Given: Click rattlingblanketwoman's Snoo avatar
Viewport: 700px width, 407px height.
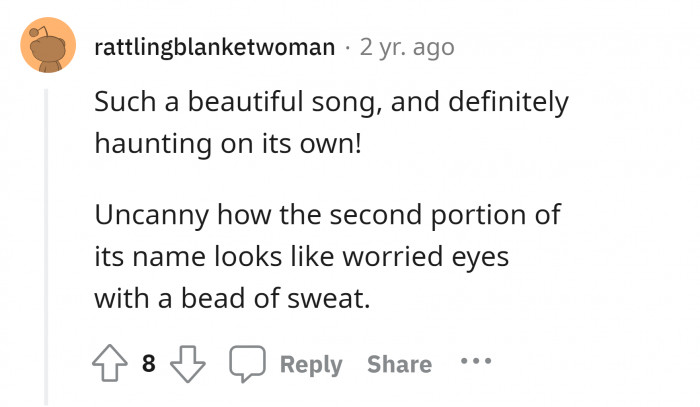Looking at the screenshot, I should click(47, 46).
